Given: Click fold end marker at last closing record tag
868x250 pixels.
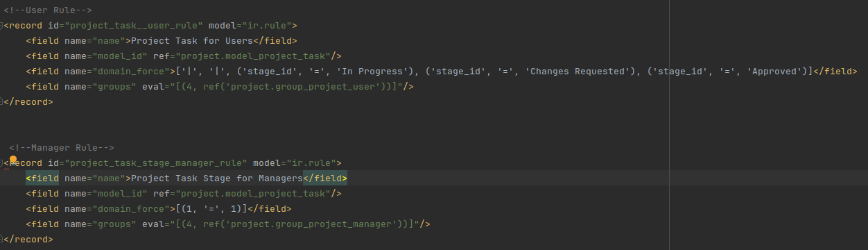Looking at the screenshot, I should [x=2, y=240].
